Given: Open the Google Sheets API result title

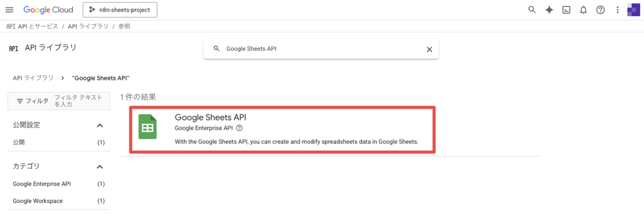Looking at the screenshot, I should point(210,117).
